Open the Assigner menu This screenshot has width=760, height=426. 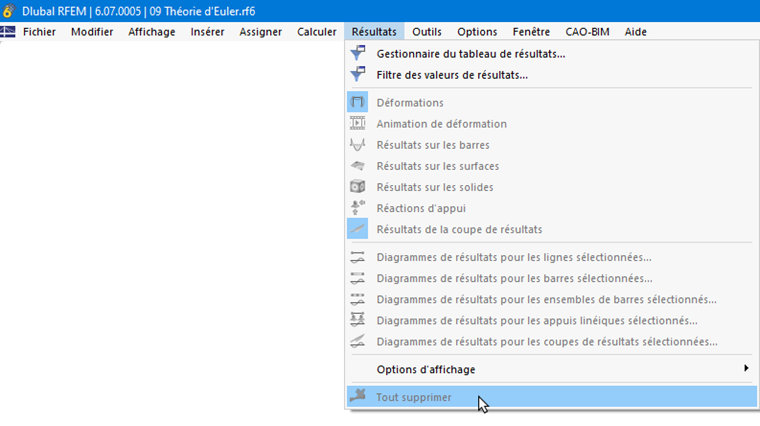tap(260, 32)
